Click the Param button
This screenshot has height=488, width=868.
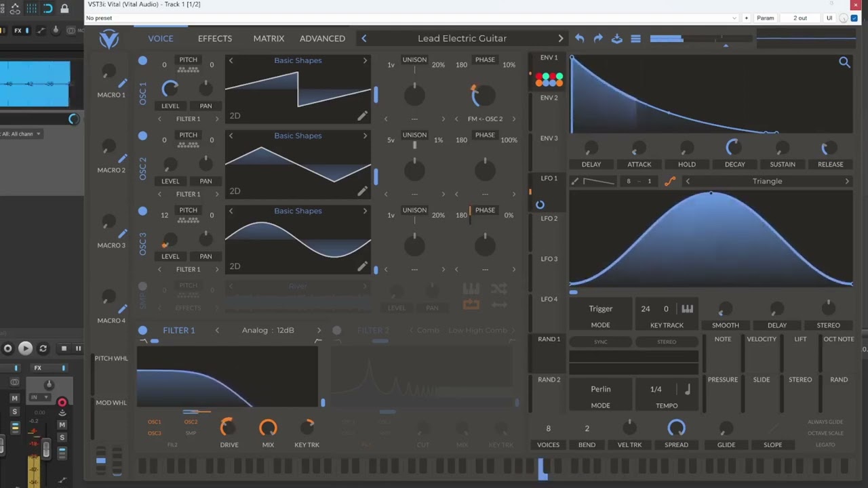(765, 18)
